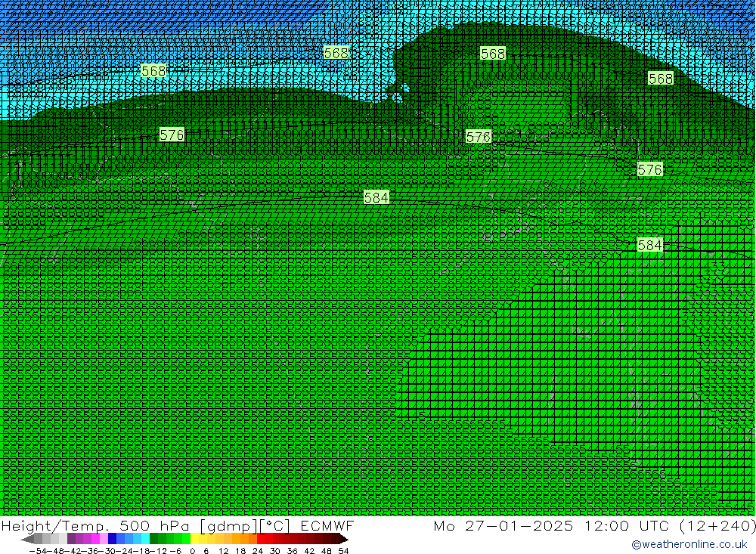756x554 pixels.
Task: Click the bright red legend swatch above 24
Action: pyautogui.click(x=261, y=539)
